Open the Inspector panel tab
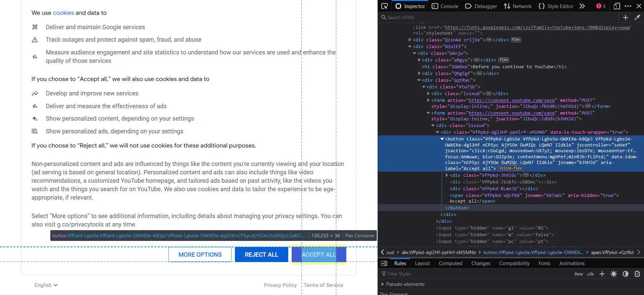 pos(410,6)
